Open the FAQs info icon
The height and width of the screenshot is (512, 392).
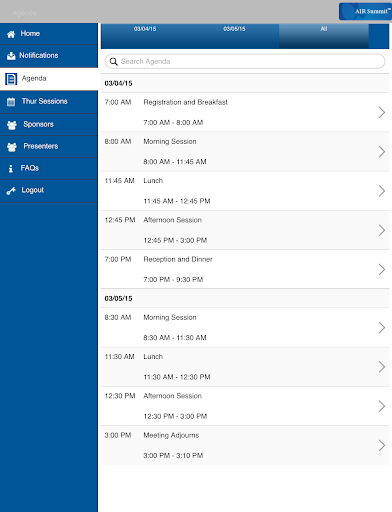[x=11, y=169]
